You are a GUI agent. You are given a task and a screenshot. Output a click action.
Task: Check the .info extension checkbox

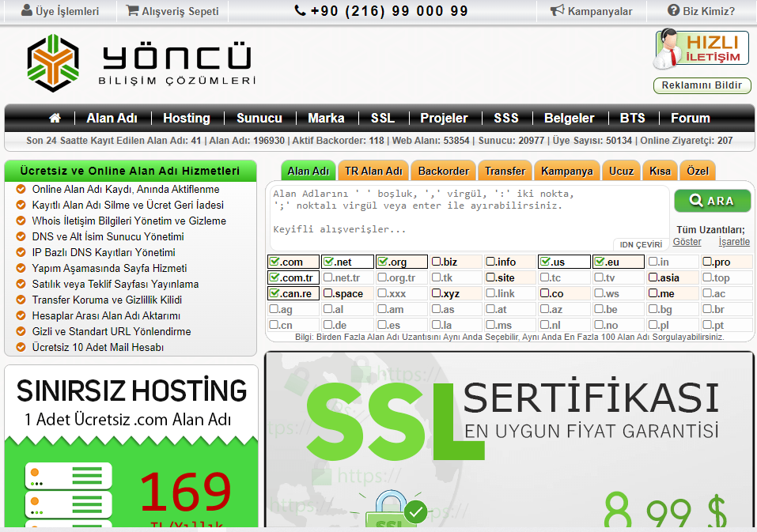point(490,262)
